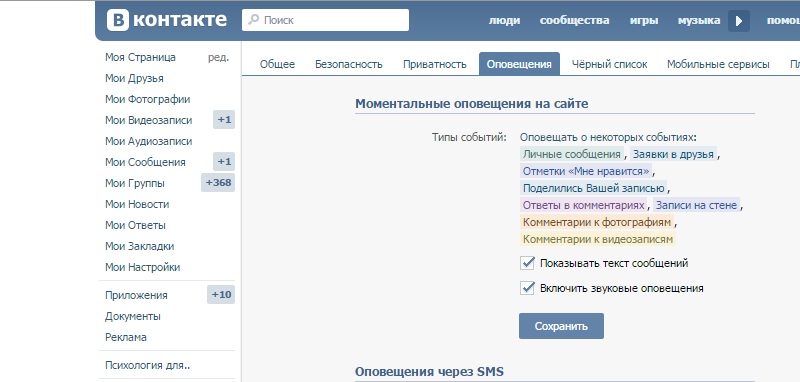Click the +1 badge next to Мои Видеозаписи
Image resolution: width=800 pixels, height=382 pixels.
pos(224,120)
